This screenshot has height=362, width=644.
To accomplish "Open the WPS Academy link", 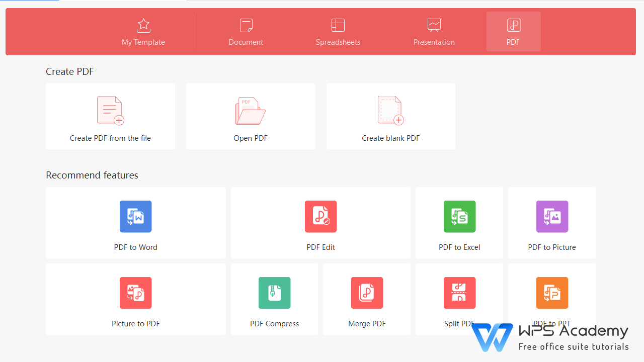I will tap(553, 337).
